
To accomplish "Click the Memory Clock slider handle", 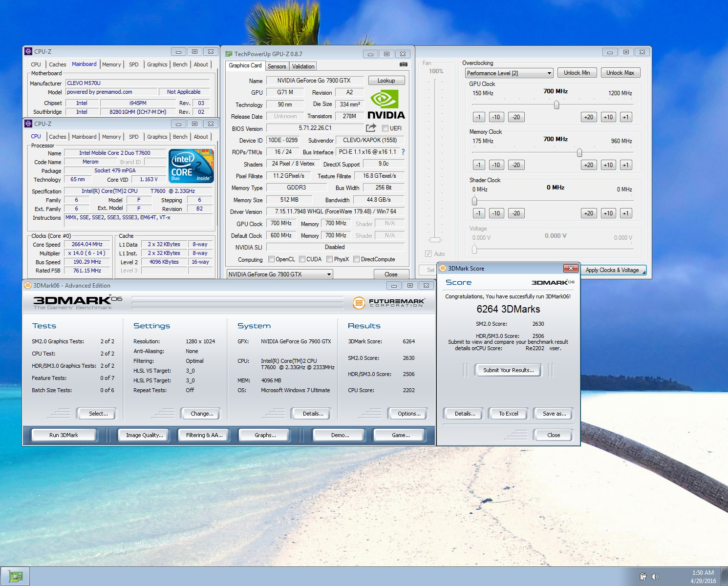I will click(x=579, y=153).
